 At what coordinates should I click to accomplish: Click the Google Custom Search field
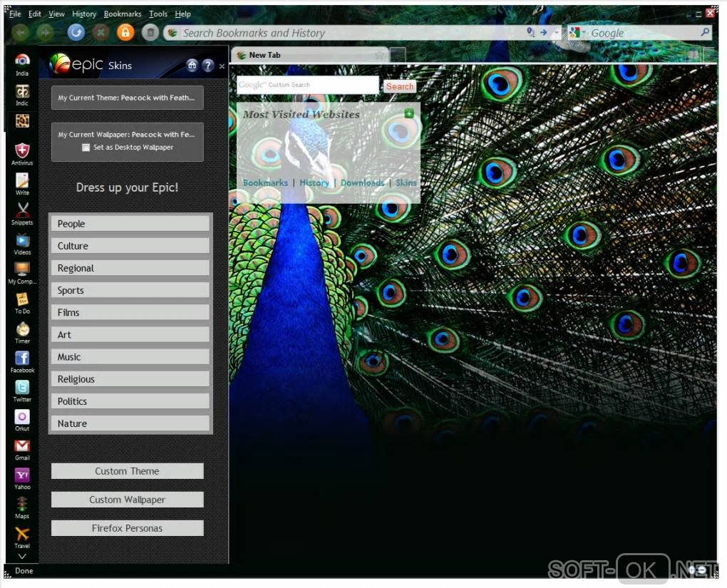[308, 85]
